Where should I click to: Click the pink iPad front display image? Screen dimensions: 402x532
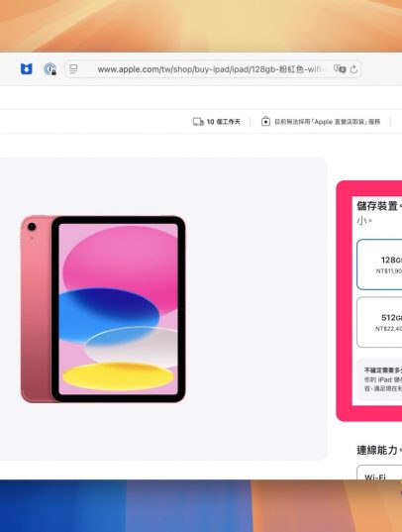point(119,309)
